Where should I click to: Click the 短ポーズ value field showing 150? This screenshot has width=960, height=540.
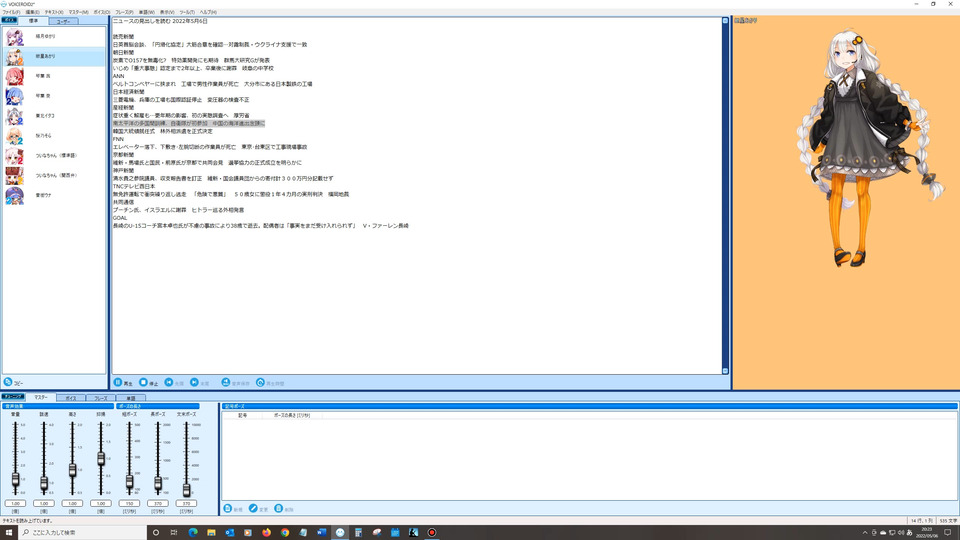click(x=129, y=503)
